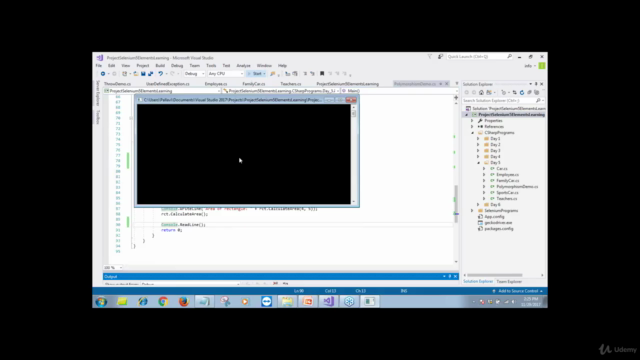640x360 pixels.
Task: Click the Show All Files icon
Action: point(537,93)
